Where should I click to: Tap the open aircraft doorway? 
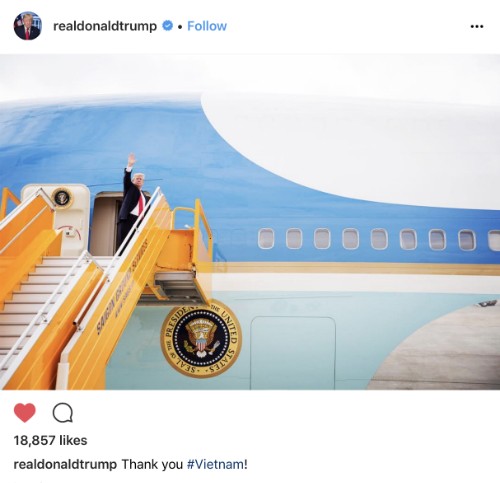[x=105, y=223]
